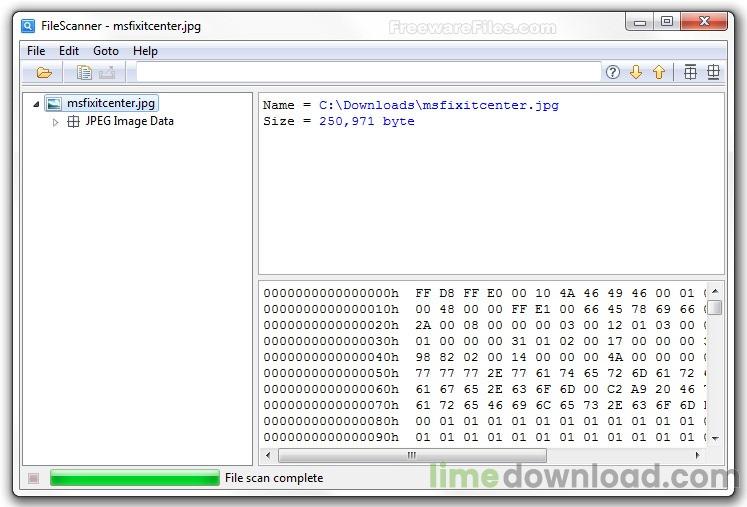Open help with the question mark icon
The image size is (747, 507).
click(613, 72)
